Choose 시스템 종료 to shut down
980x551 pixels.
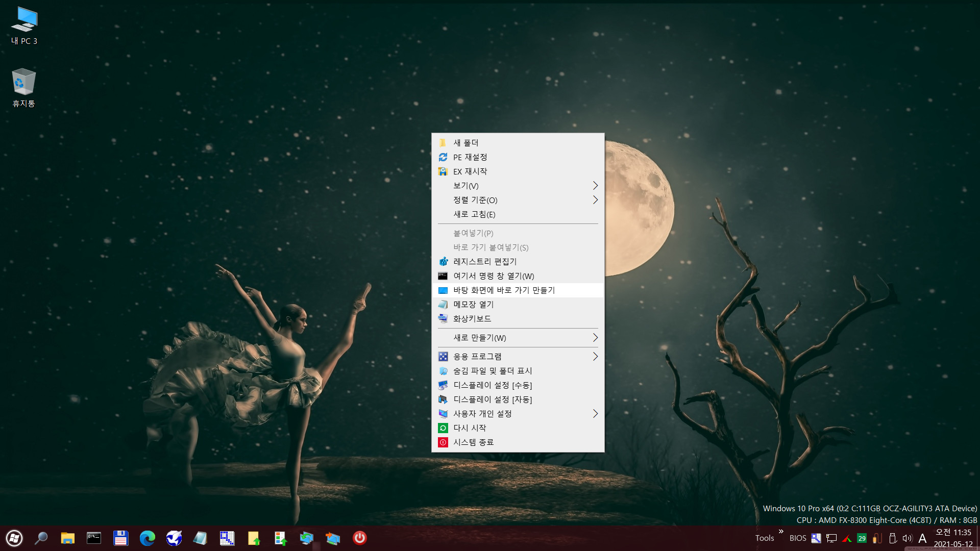pyautogui.click(x=518, y=442)
